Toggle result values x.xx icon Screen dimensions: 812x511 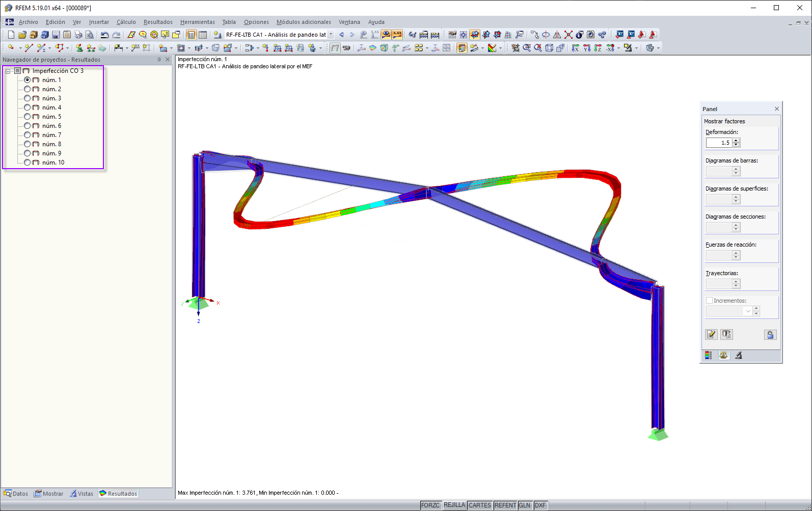point(397,35)
